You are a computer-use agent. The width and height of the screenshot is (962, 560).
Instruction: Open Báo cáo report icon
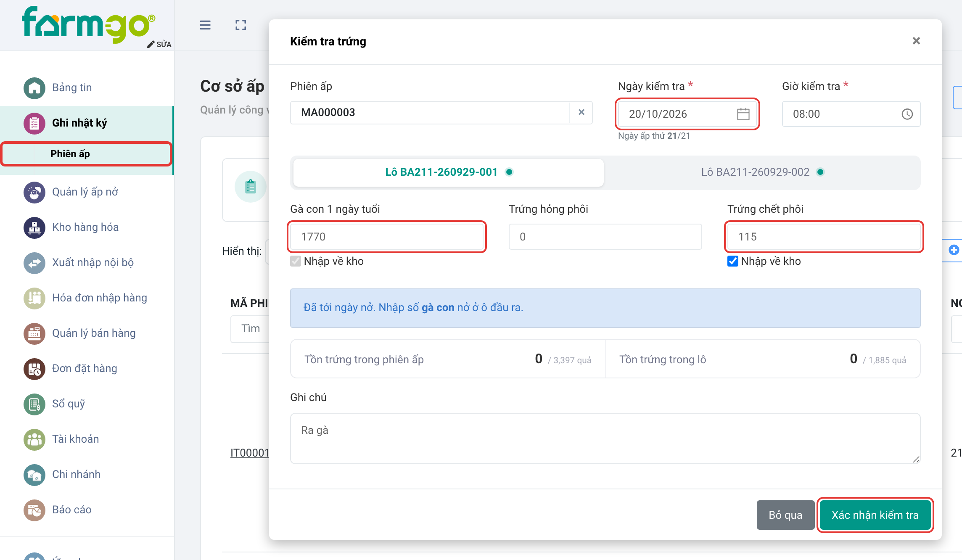pyautogui.click(x=34, y=510)
